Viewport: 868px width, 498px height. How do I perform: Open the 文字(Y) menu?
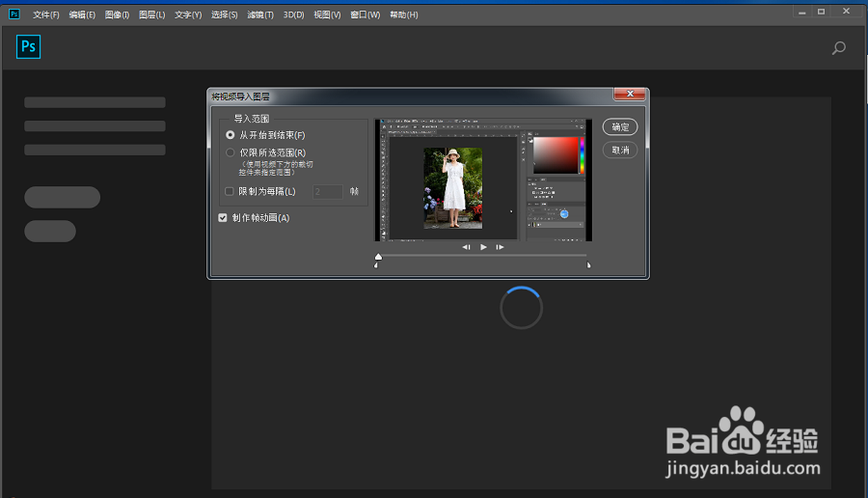[188, 14]
